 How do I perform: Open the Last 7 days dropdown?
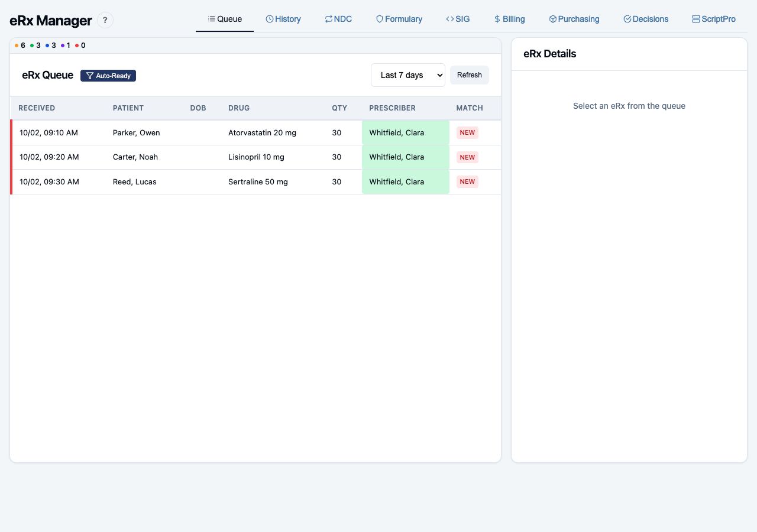(x=408, y=75)
